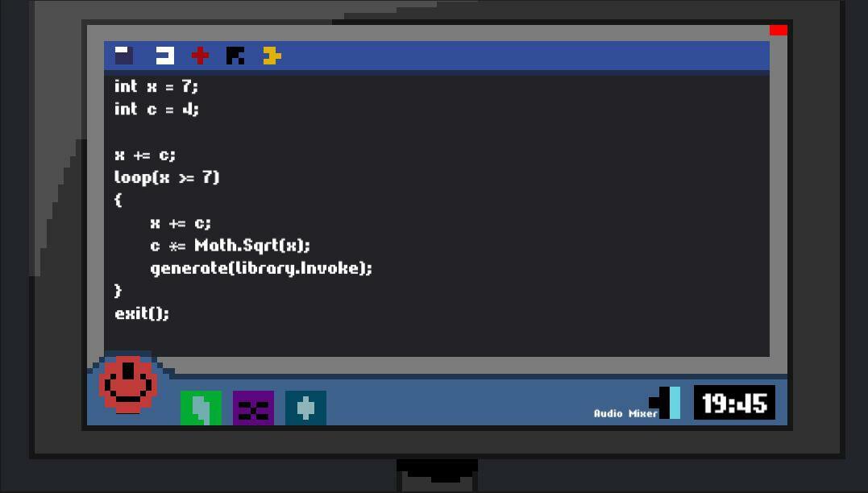Image resolution: width=868 pixels, height=493 pixels.
Task: Click the 'generate(library.Invoke);' code line
Action: (x=261, y=268)
